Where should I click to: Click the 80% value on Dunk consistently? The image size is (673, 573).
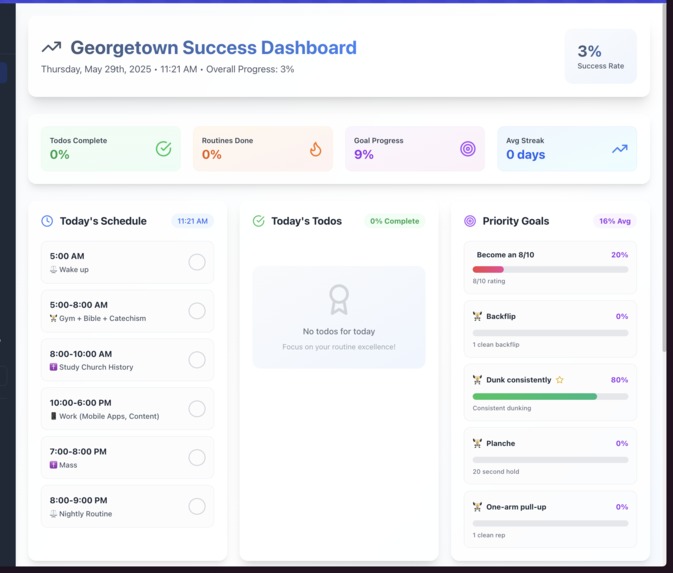[619, 380]
